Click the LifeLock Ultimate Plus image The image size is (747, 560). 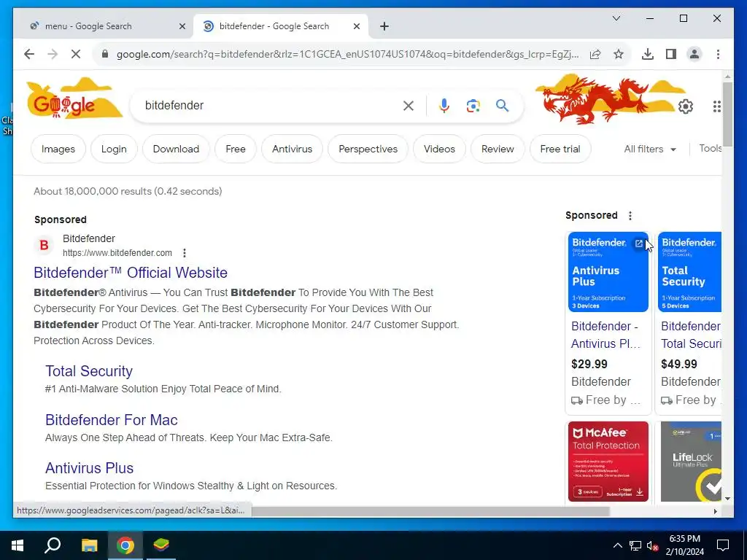[689, 462]
